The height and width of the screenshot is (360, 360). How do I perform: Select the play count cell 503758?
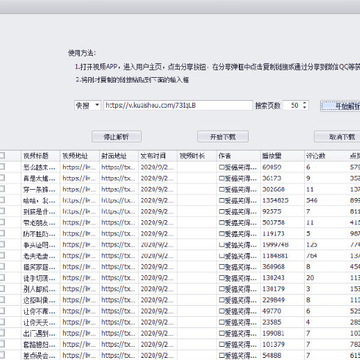pos(282,222)
